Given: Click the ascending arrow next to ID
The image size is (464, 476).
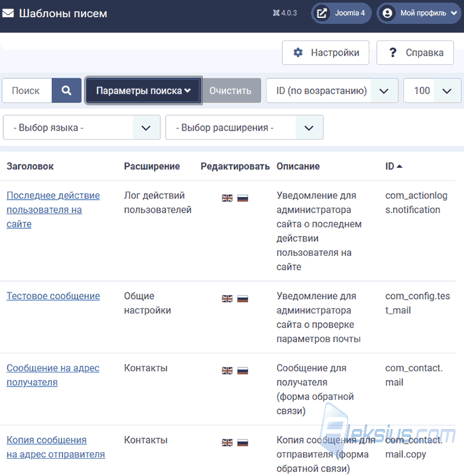Looking at the screenshot, I should [399, 166].
